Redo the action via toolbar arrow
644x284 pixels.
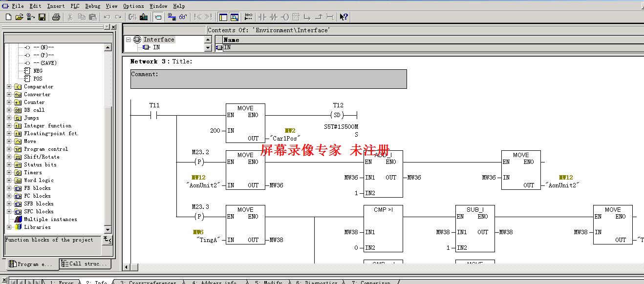(x=118, y=17)
